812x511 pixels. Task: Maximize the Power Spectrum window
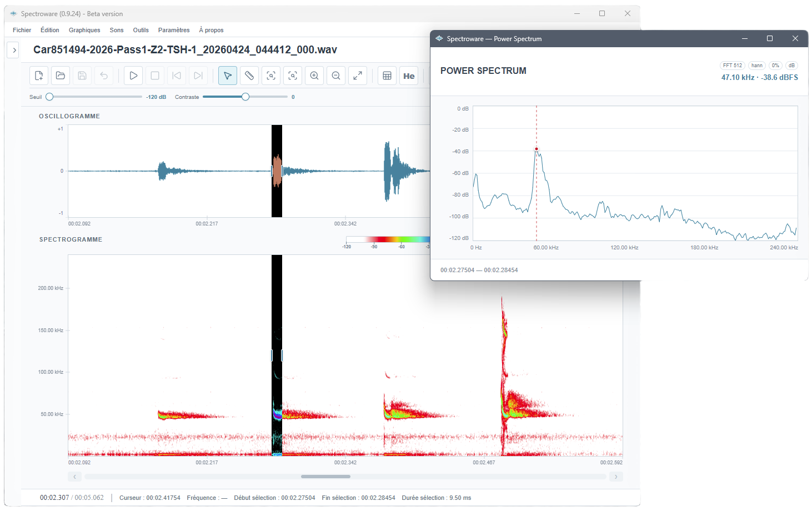click(770, 38)
